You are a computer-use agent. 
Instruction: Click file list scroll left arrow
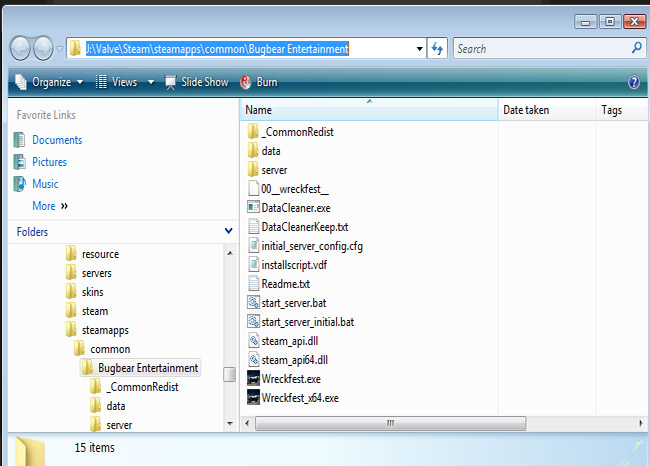coord(247,424)
